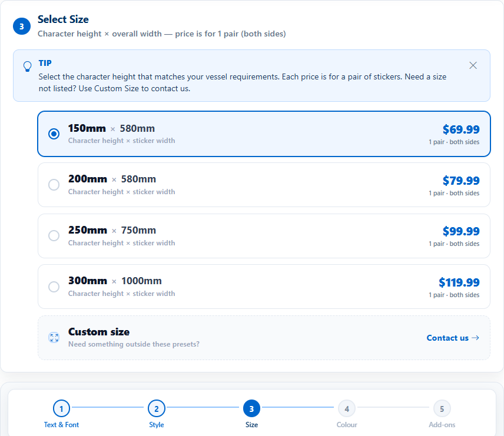Select the 200mm × 580mm radio button
This screenshot has width=504, height=436.
(x=54, y=185)
